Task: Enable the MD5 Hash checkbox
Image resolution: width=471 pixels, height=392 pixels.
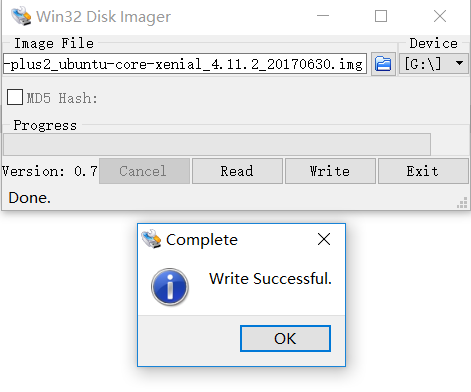Action: point(15,97)
